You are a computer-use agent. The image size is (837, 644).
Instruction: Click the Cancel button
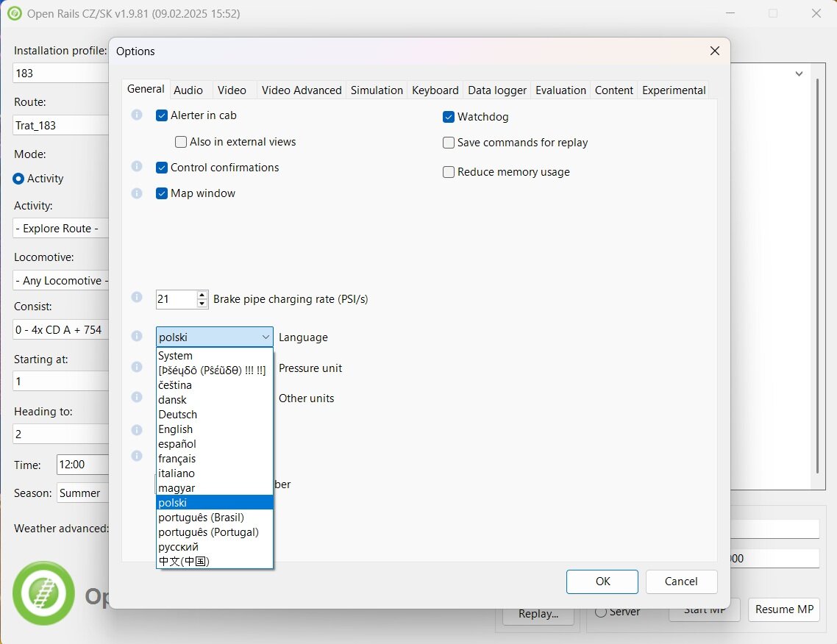pyautogui.click(x=681, y=582)
